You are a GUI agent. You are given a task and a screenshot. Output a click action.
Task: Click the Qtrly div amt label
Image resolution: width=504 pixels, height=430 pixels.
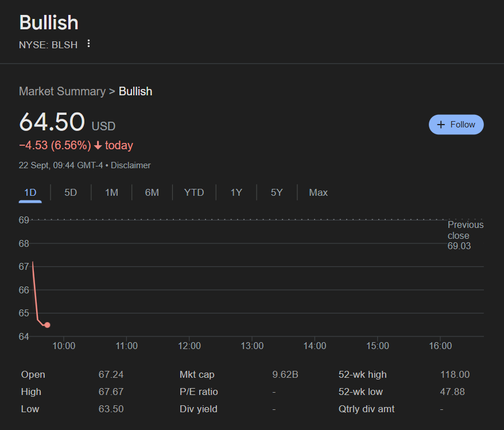[x=366, y=409]
